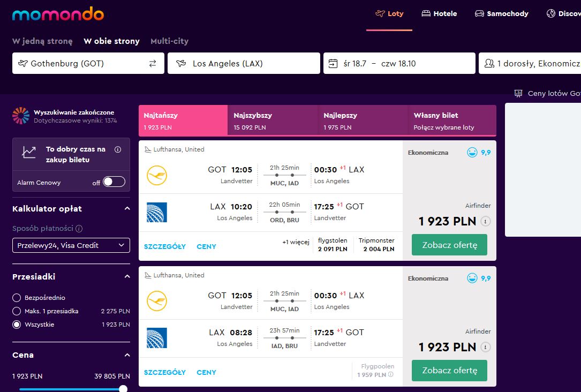Viewport: 581px width, 392px height.
Task: Click United logo on 10:20 LAX flight
Action: click(157, 212)
